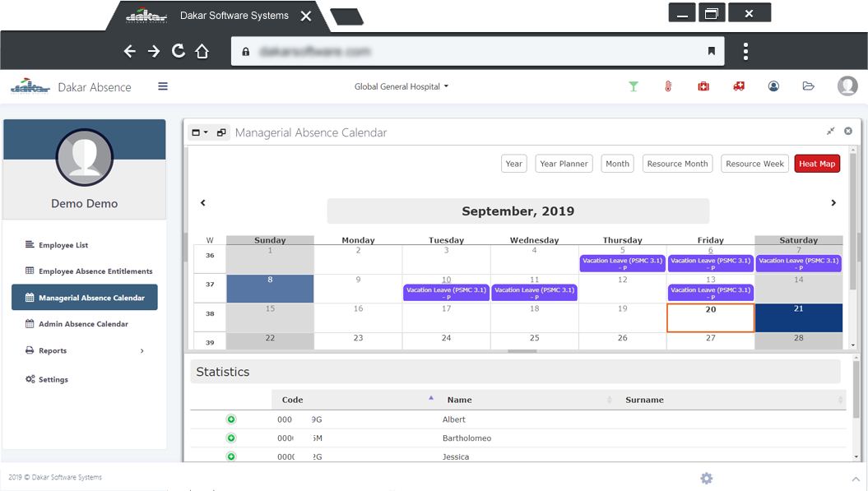Switch to the Year Planner view
Screen dimensions: 868x491
(564, 164)
